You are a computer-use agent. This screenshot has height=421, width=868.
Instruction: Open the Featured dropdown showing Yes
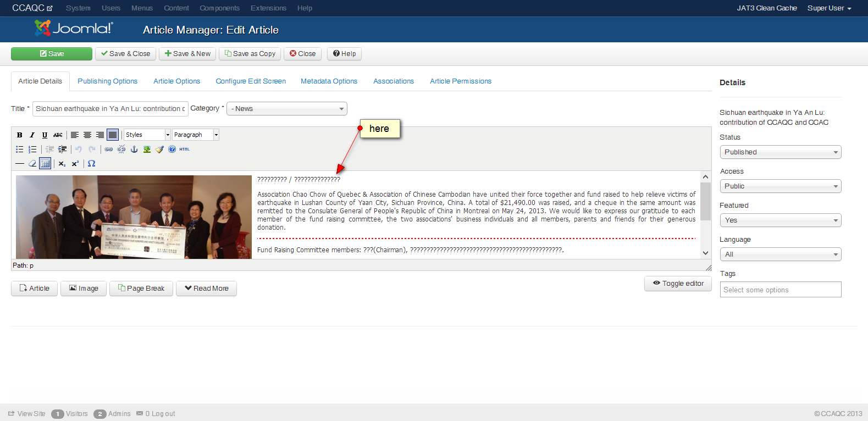(781, 220)
